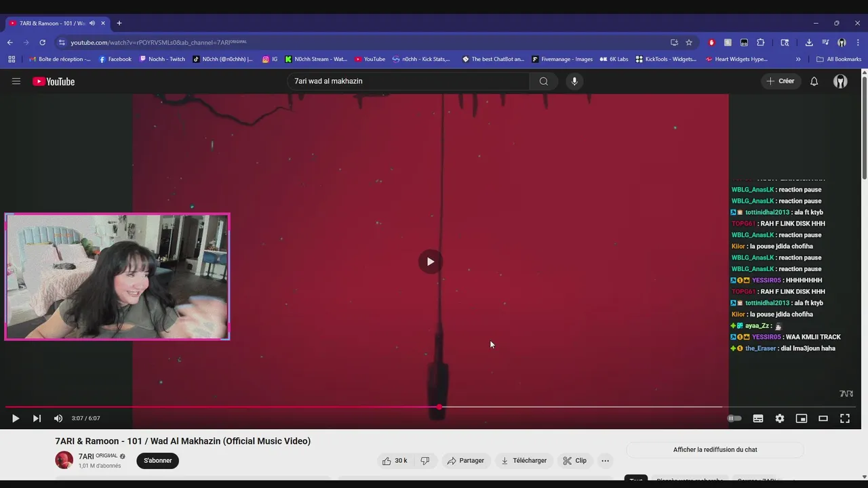Click the Partager share button
The image size is (868, 488).
coord(465,461)
